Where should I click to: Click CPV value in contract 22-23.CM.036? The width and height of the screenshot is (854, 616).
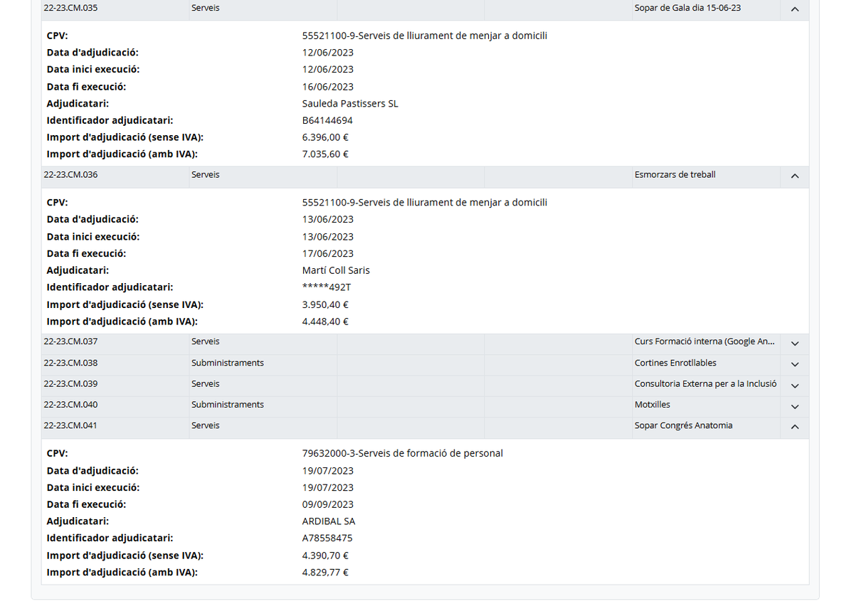(x=425, y=203)
